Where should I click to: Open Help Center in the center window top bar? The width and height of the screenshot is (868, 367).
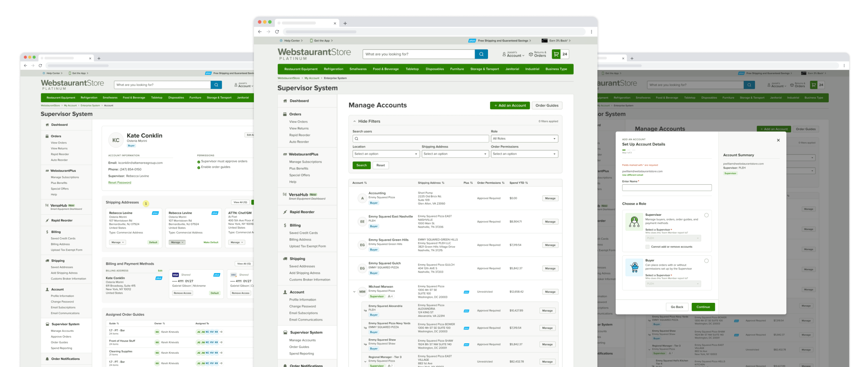[x=291, y=41]
